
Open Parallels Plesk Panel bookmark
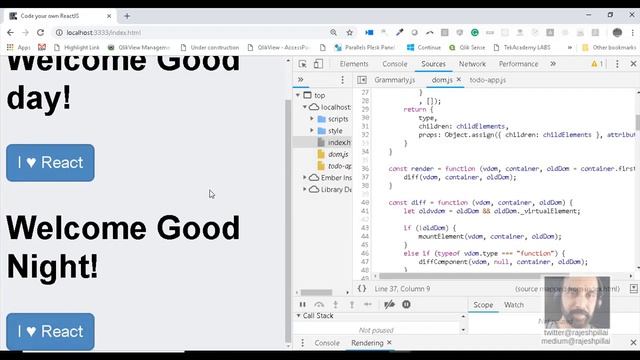[365, 47]
